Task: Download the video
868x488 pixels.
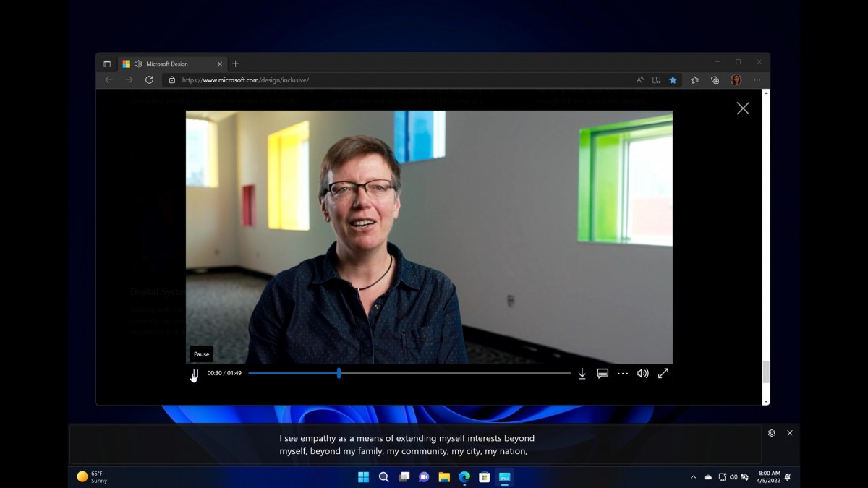Action: pos(582,373)
